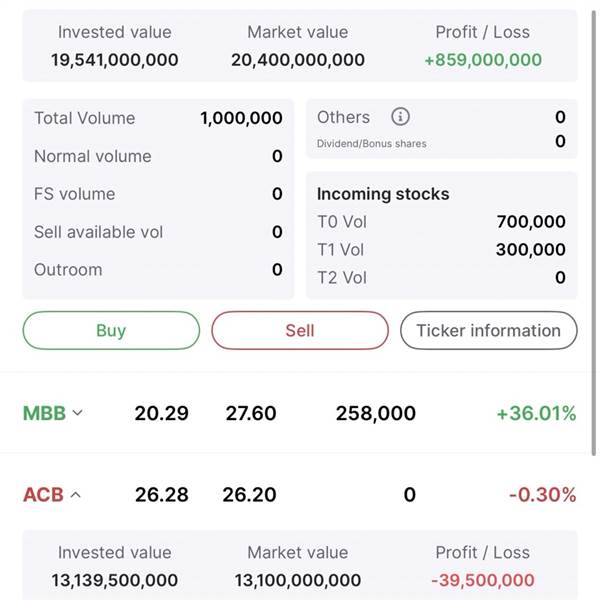Click the T1 Vol 300,000 value
This screenshot has height=600, width=600.
(x=531, y=249)
